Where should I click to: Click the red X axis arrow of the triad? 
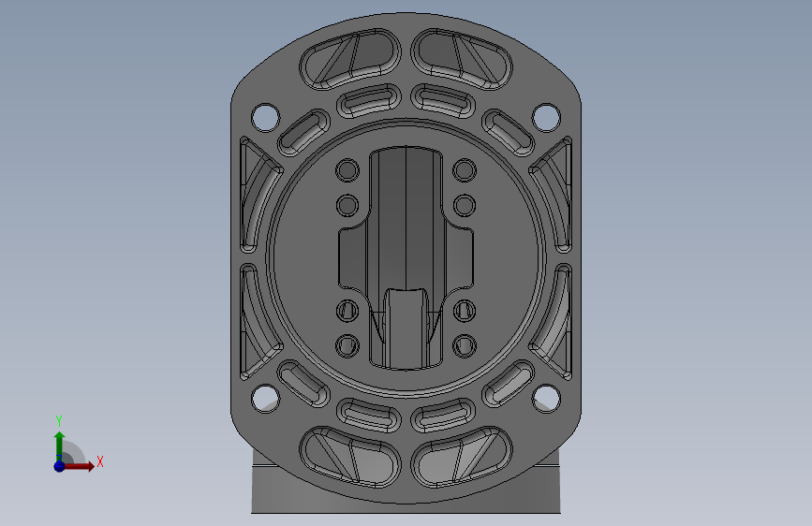click(x=79, y=466)
